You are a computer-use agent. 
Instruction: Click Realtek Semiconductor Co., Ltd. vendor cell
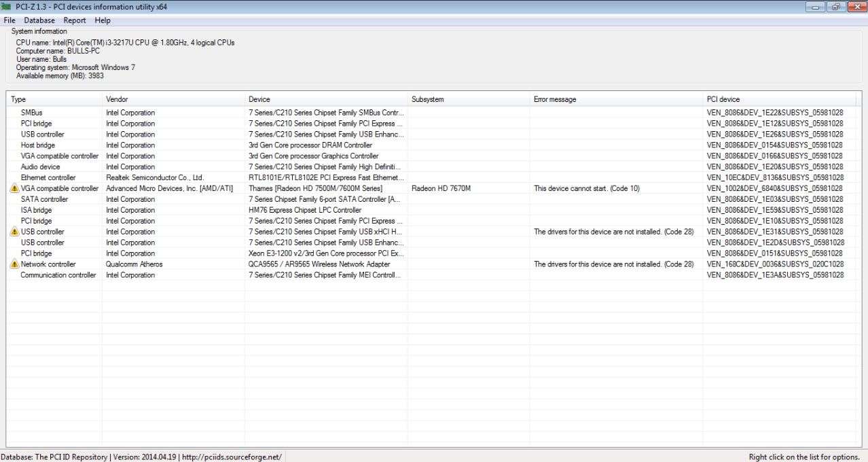pyautogui.click(x=155, y=178)
